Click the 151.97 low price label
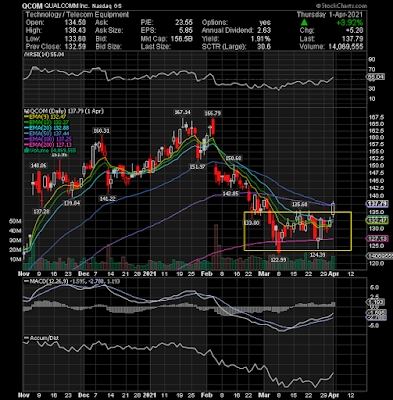Image resolution: width=393 pixels, height=400 pixels. [197, 167]
